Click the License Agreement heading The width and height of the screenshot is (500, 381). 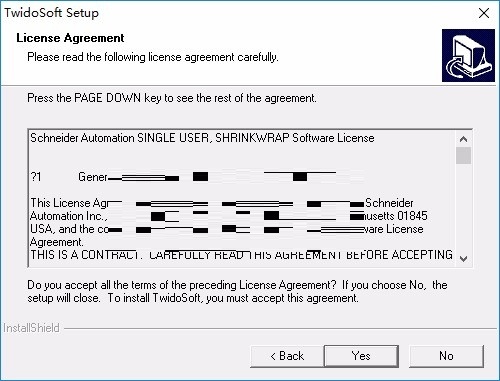coord(70,38)
